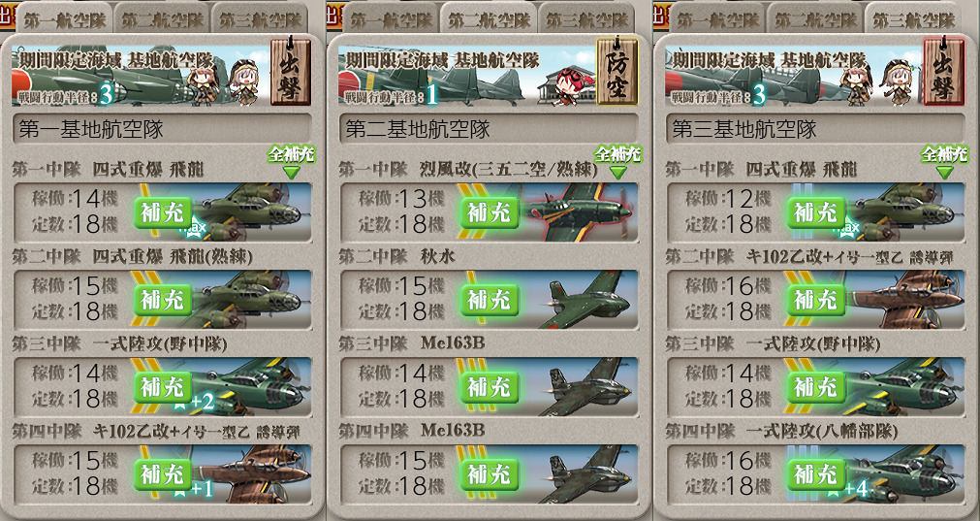Toggle the 出撃 sortie tag on third air base

coord(944,71)
